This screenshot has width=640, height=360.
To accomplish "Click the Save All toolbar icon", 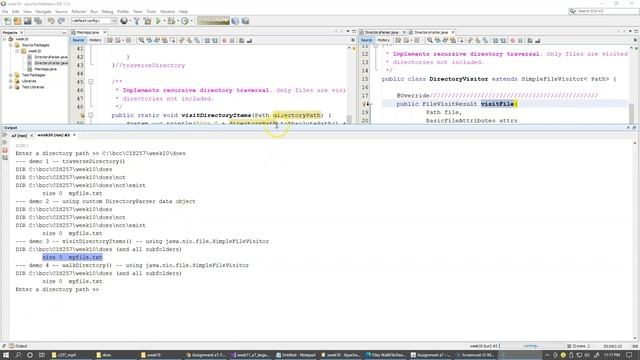I will pos(38,21).
